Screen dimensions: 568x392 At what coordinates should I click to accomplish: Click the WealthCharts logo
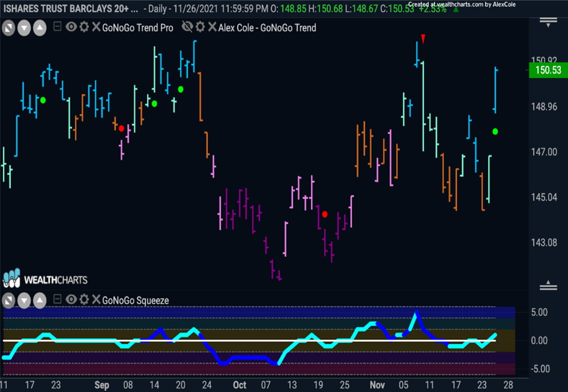click(45, 279)
